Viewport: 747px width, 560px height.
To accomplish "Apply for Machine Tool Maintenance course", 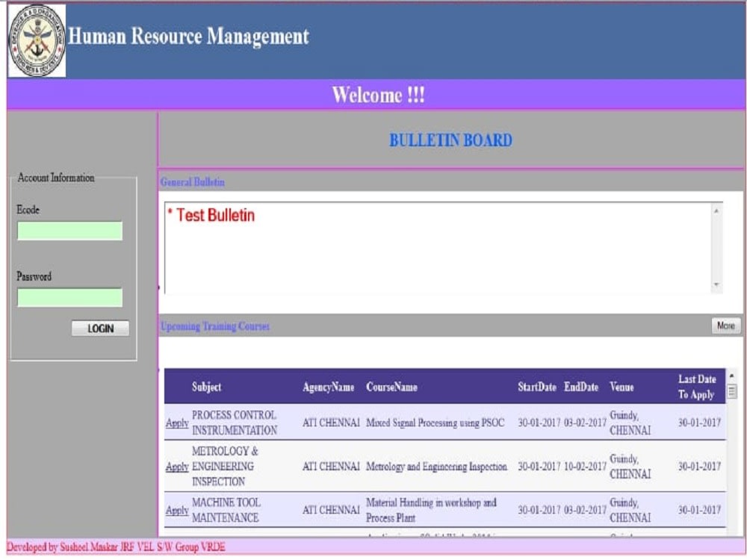I will pyautogui.click(x=177, y=511).
